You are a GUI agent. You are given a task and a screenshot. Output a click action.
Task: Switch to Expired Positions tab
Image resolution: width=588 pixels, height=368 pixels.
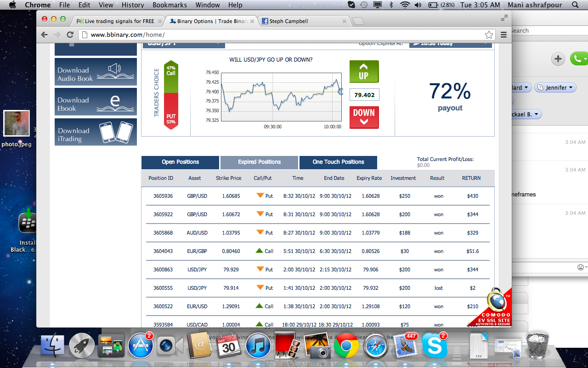(x=259, y=162)
